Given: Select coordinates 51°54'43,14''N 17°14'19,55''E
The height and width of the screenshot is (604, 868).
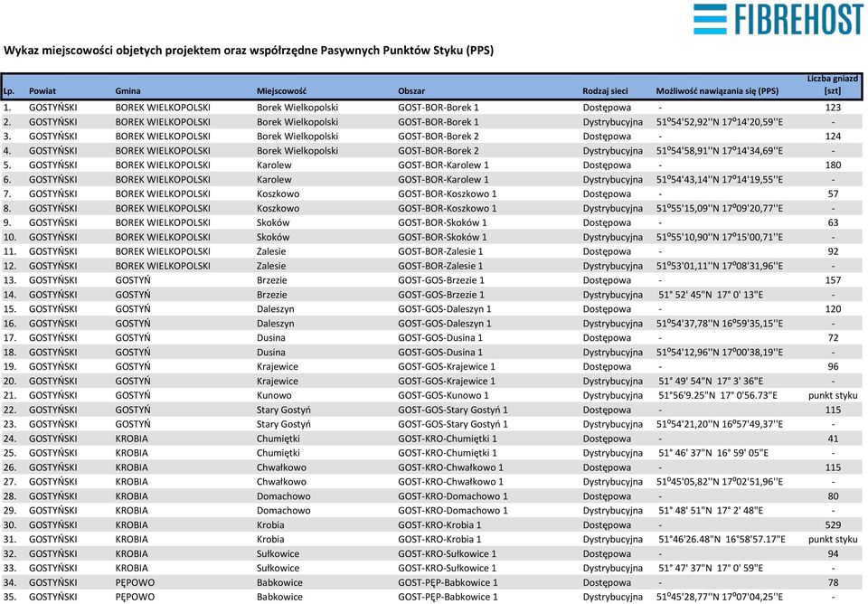Looking at the screenshot, I should (x=720, y=179).
